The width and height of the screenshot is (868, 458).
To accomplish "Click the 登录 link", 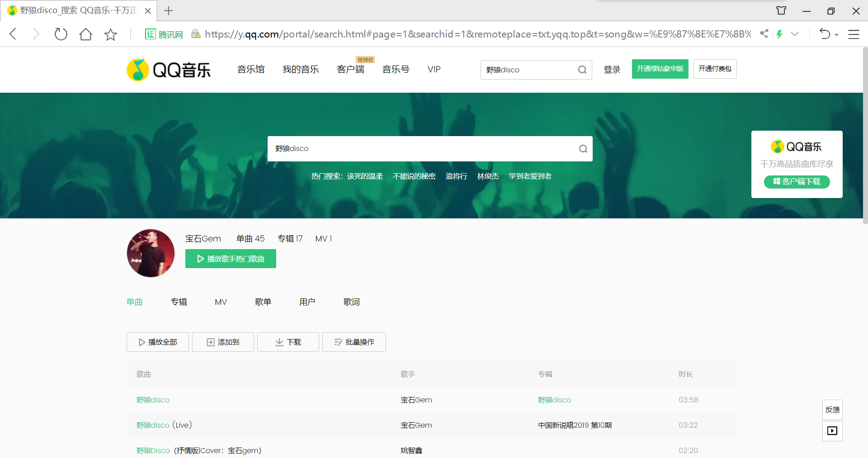I will click(x=612, y=70).
